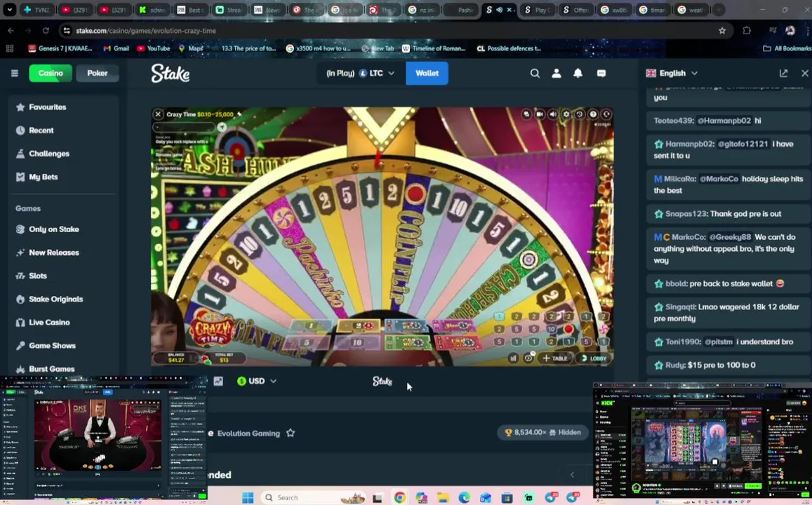Enter fullscreen for the Crazy Time game
Image resolution: width=812 pixels, height=505 pixels.
[606, 114]
